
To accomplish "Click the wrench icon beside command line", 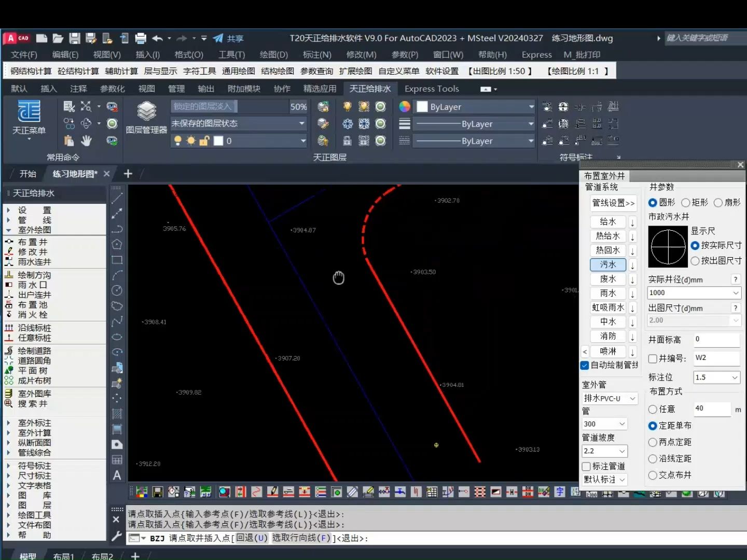I will point(116,536).
